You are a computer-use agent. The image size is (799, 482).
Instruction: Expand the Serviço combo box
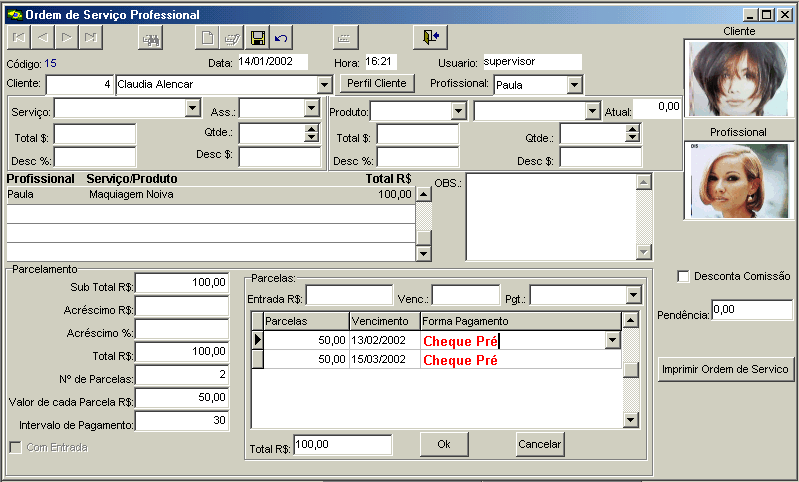point(193,108)
